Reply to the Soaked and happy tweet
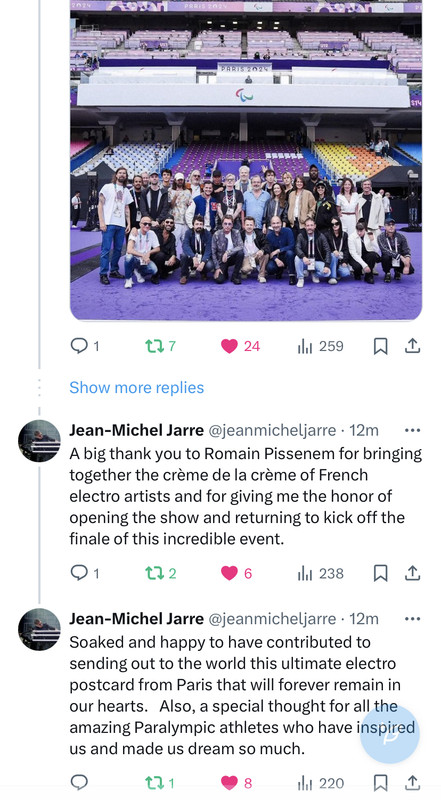 click(x=79, y=782)
